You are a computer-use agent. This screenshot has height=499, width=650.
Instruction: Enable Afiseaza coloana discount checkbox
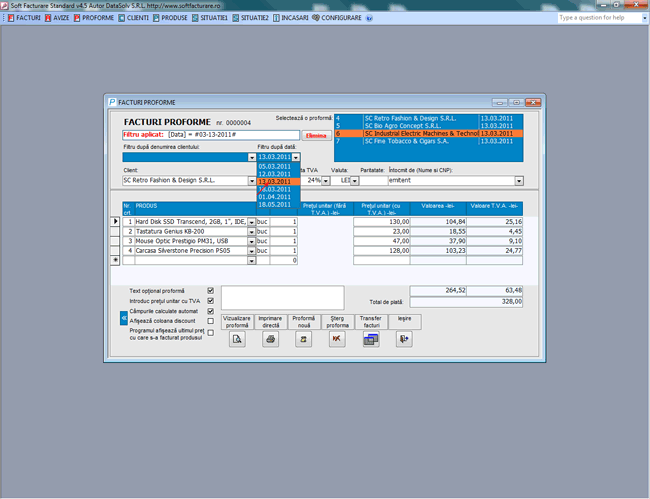211,321
